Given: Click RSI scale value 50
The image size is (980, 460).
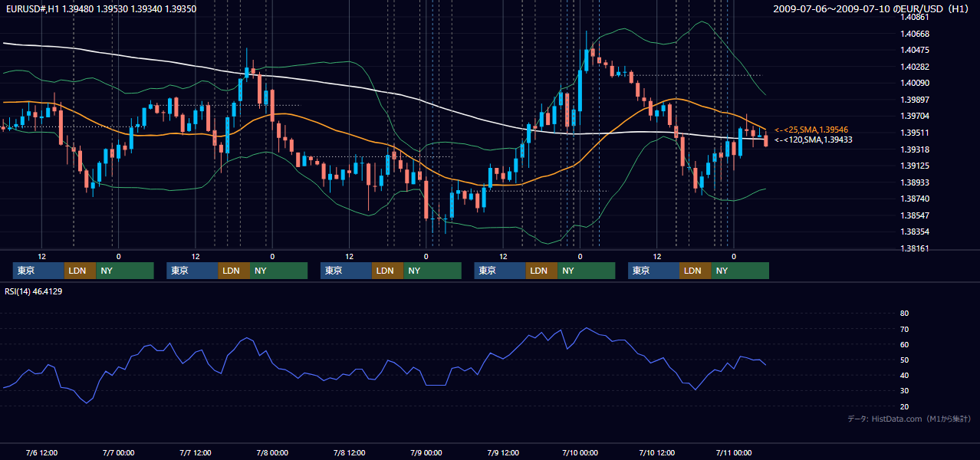Looking at the screenshot, I should point(904,360).
